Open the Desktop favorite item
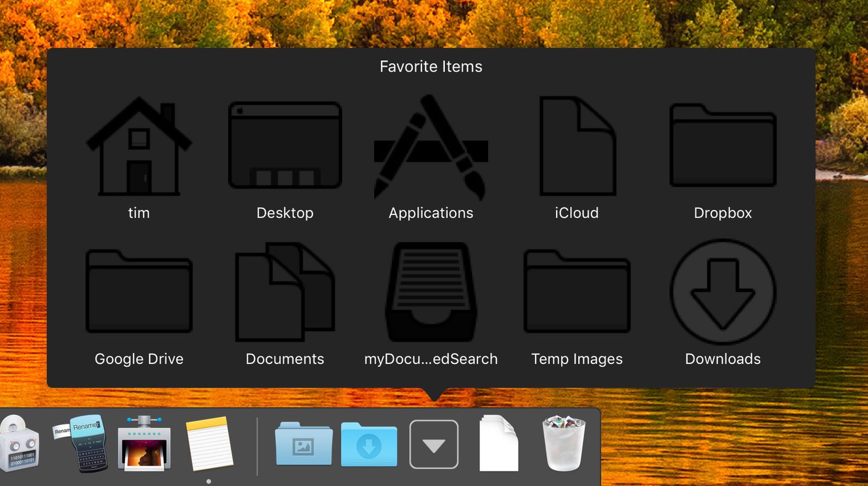Screen dimensions: 868x486 coord(285,145)
